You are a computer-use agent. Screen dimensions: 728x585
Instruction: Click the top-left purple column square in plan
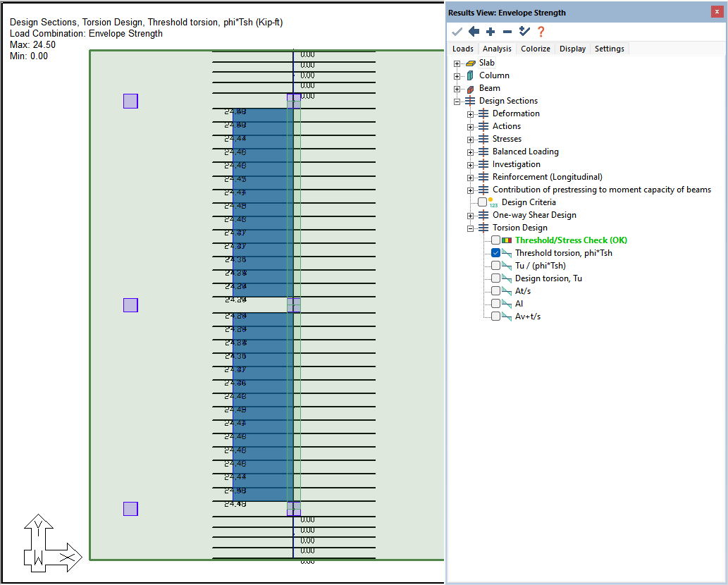[130, 101]
